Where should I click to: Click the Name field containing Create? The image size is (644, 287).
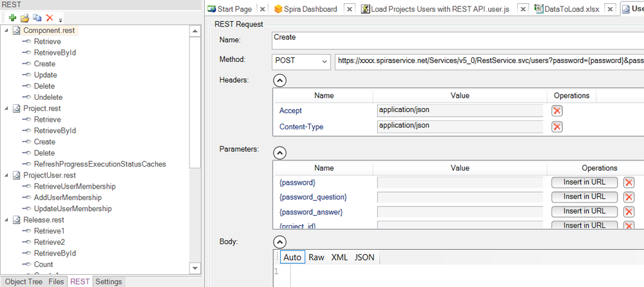click(457, 40)
